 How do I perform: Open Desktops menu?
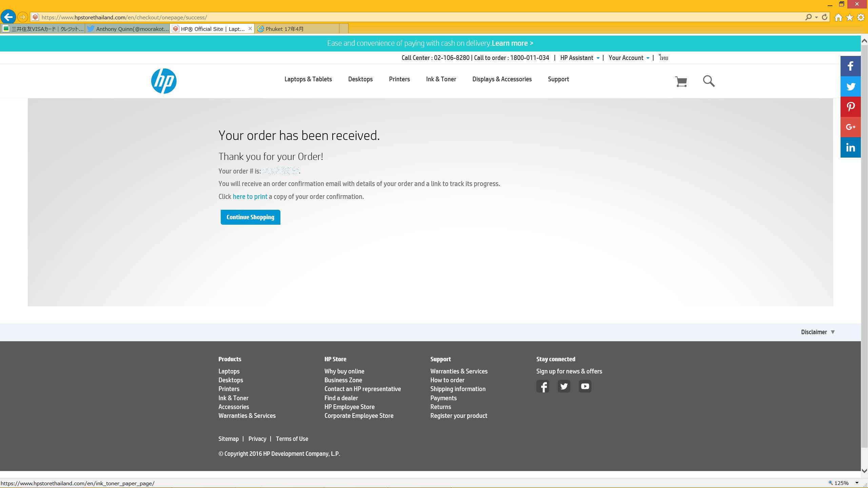(360, 79)
